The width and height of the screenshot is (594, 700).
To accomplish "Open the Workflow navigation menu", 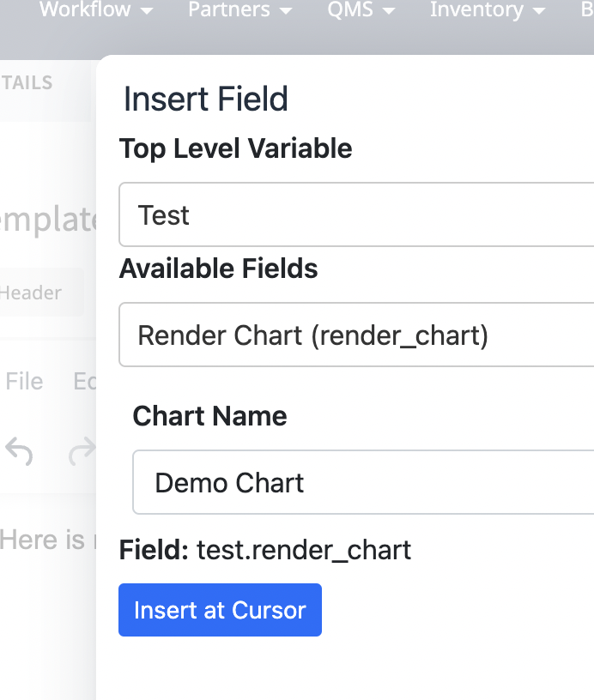I will coord(96,10).
